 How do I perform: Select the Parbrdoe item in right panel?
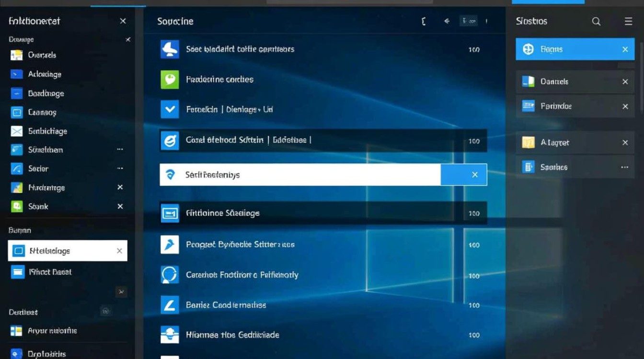(x=556, y=106)
